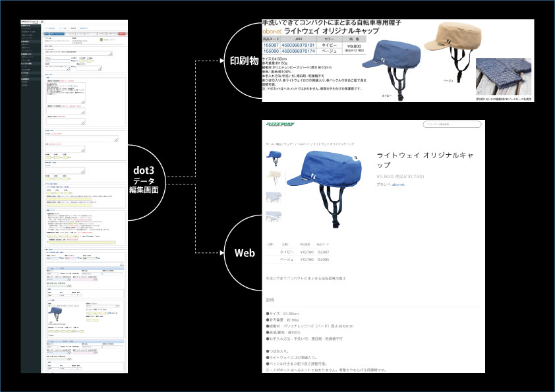Click the 説明 heading on the web page

[x=270, y=300]
